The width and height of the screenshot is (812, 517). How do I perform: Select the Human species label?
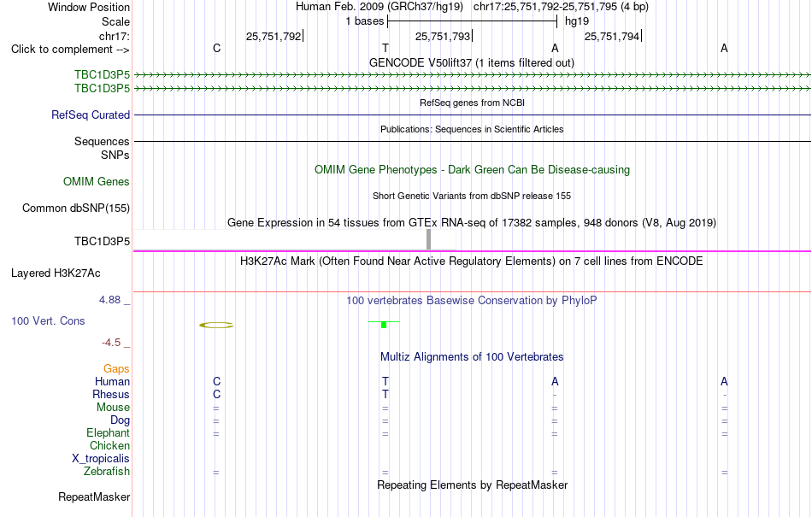[112, 381]
